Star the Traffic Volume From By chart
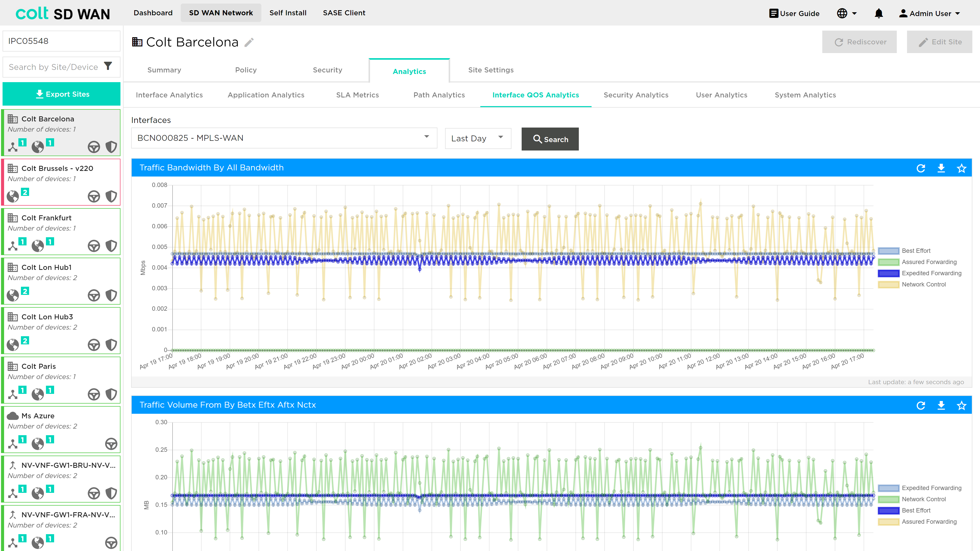 pos(961,405)
